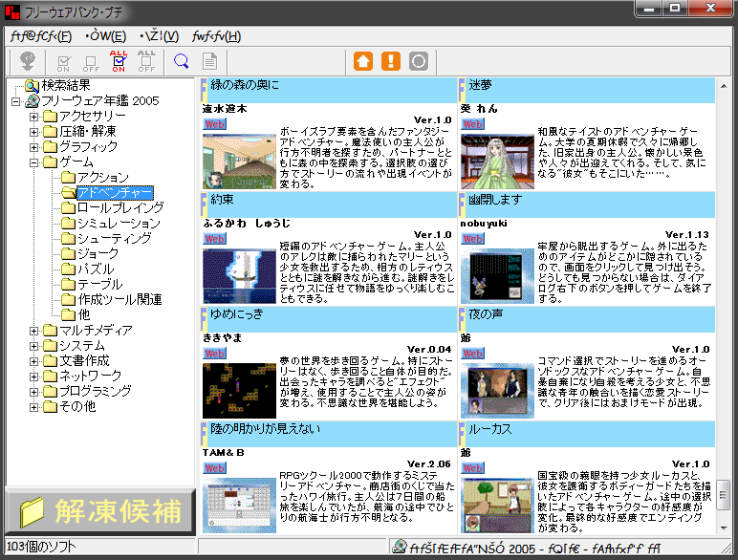
Task: Select 検索結果 in the tree
Action: coord(66,85)
